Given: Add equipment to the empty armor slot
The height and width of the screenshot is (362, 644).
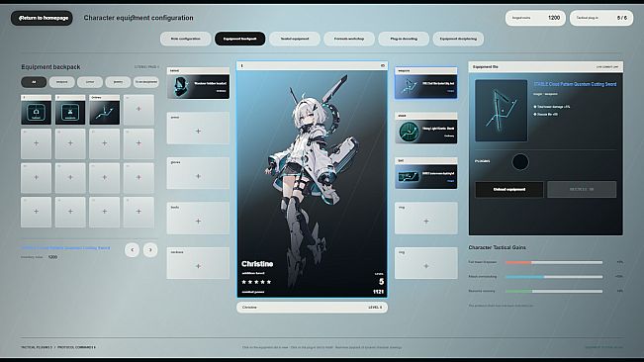Looking at the screenshot, I should point(198,128).
